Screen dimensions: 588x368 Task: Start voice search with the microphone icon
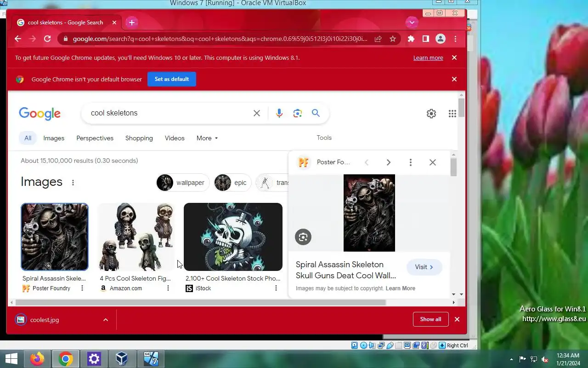click(x=279, y=113)
